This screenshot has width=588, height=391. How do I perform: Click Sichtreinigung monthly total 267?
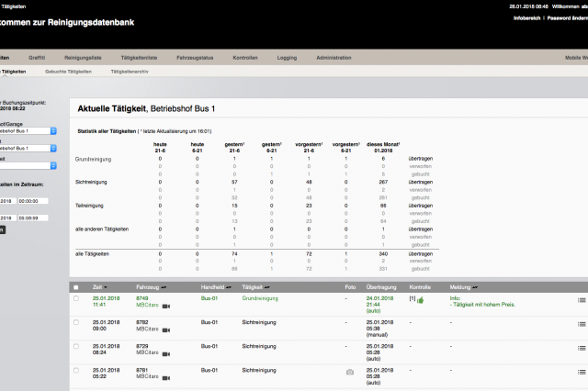point(383,182)
